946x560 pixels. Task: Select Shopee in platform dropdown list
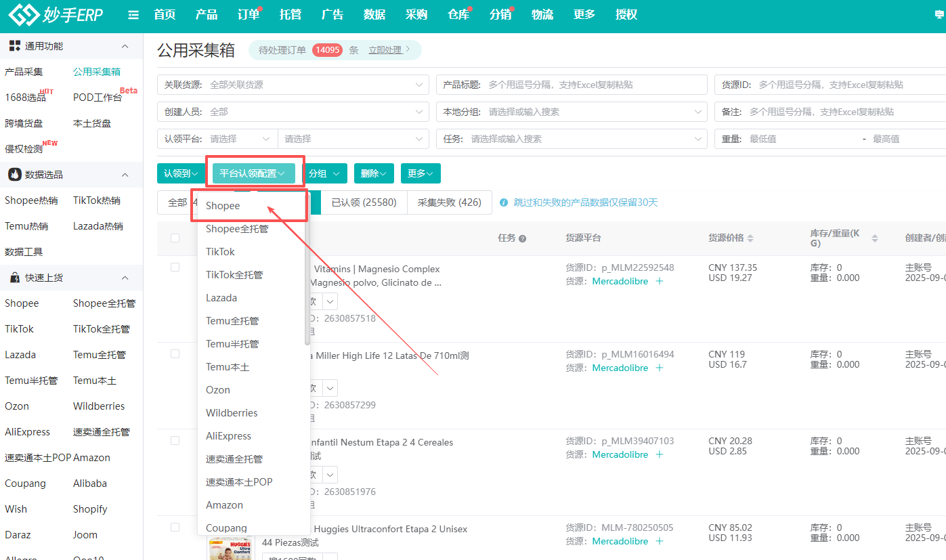pos(251,206)
